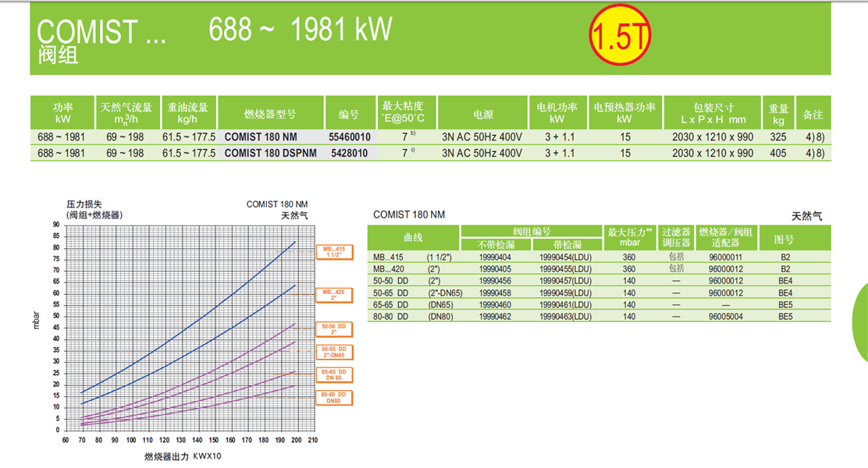
Task: Select the "编号" column header
Action: (x=349, y=114)
